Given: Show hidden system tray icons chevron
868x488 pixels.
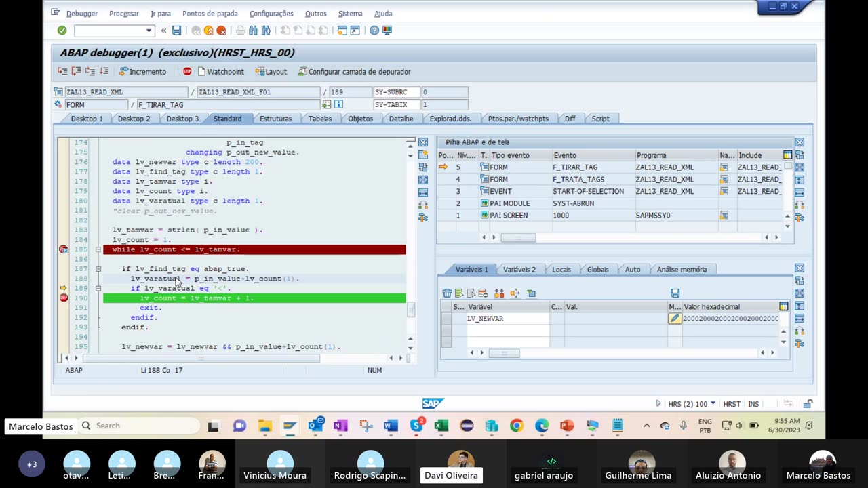Looking at the screenshot, I should click(646, 426).
